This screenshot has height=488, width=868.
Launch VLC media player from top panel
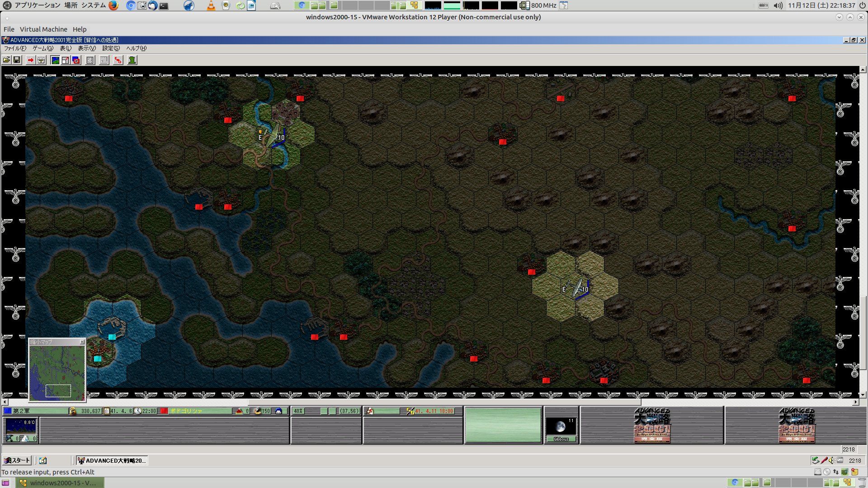tap(211, 5)
